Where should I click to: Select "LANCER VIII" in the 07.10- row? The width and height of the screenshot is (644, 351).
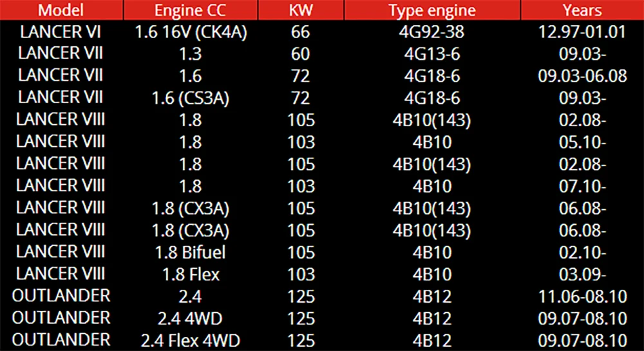pyautogui.click(x=61, y=185)
